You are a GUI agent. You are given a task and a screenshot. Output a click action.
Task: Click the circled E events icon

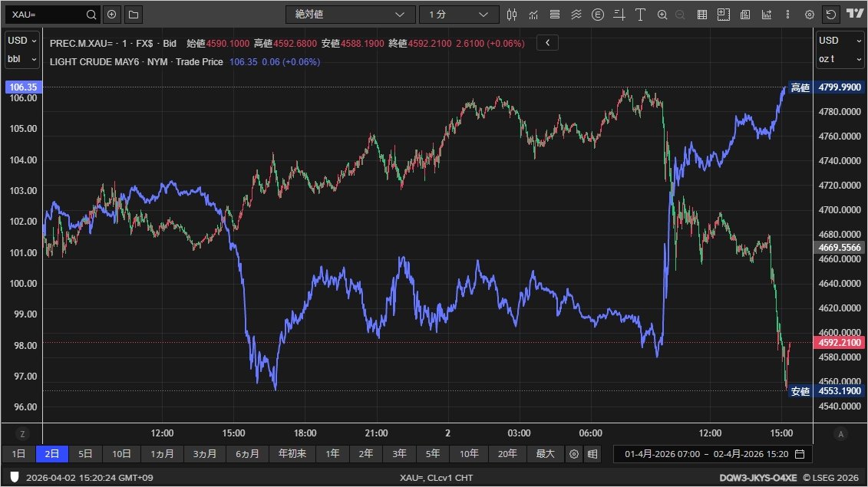click(x=598, y=15)
